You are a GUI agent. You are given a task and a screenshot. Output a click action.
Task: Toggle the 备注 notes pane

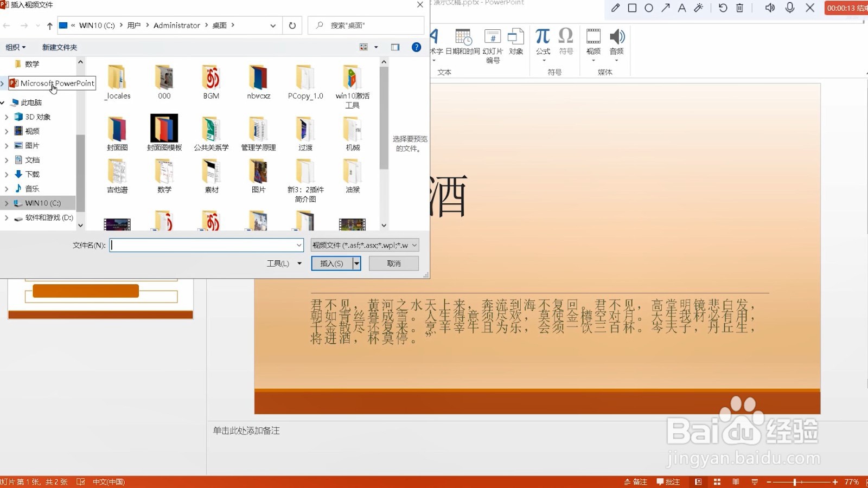(x=636, y=482)
